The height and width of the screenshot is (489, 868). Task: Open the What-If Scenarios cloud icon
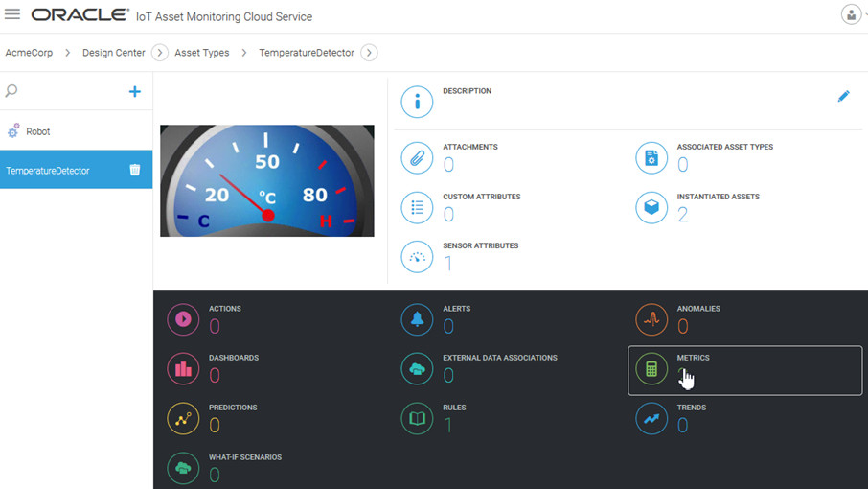click(x=183, y=469)
